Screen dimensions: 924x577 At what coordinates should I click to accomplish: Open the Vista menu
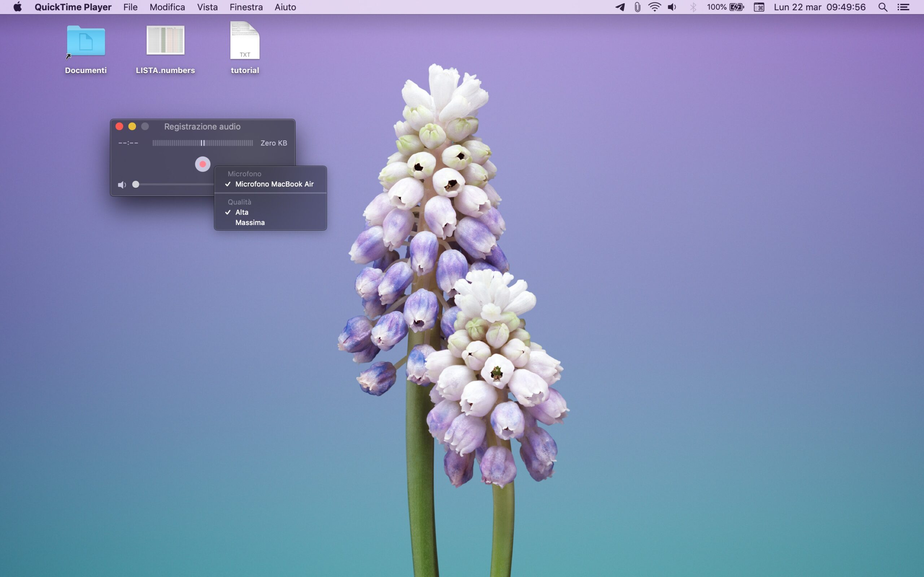(x=207, y=7)
